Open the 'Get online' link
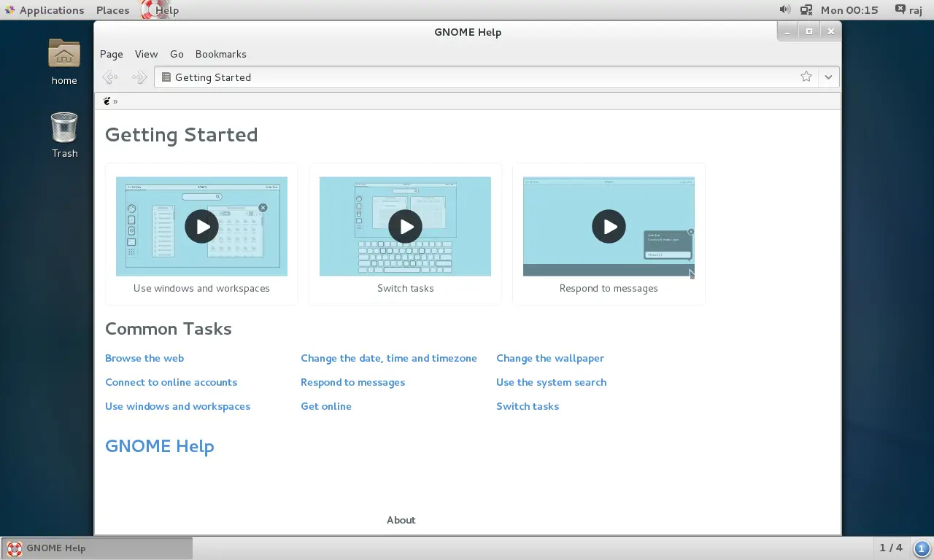934x560 pixels. (x=326, y=406)
